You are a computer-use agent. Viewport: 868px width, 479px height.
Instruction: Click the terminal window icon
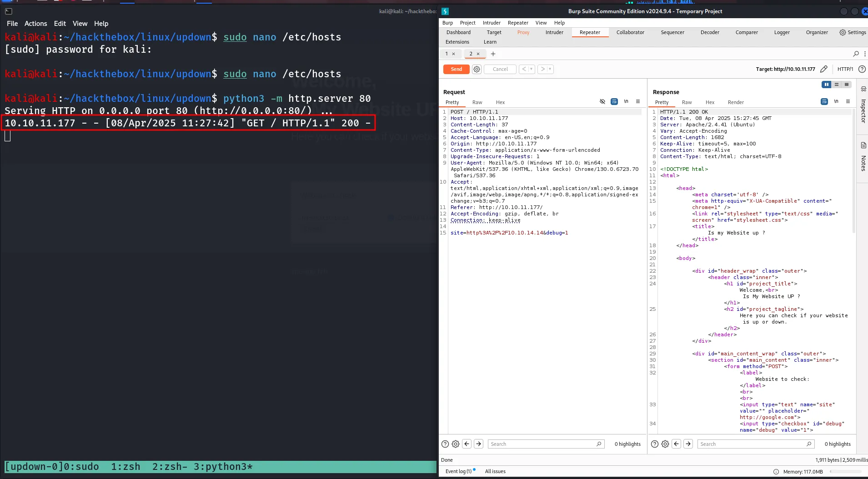pos(8,11)
